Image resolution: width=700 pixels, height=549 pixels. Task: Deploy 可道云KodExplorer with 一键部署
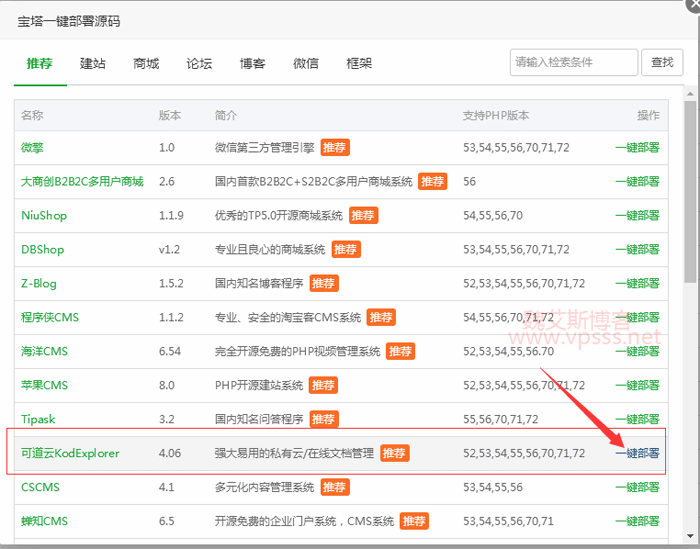coord(637,453)
